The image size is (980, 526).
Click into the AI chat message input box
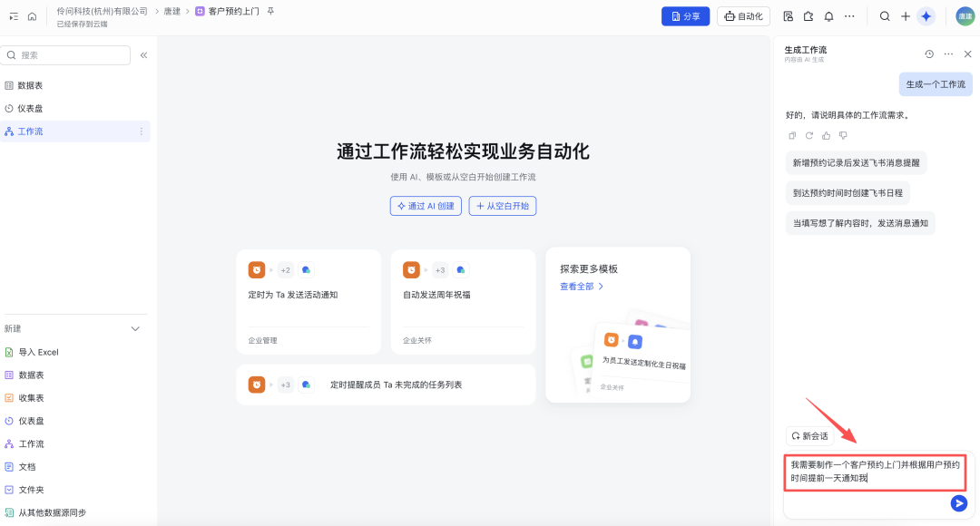(875, 472)
